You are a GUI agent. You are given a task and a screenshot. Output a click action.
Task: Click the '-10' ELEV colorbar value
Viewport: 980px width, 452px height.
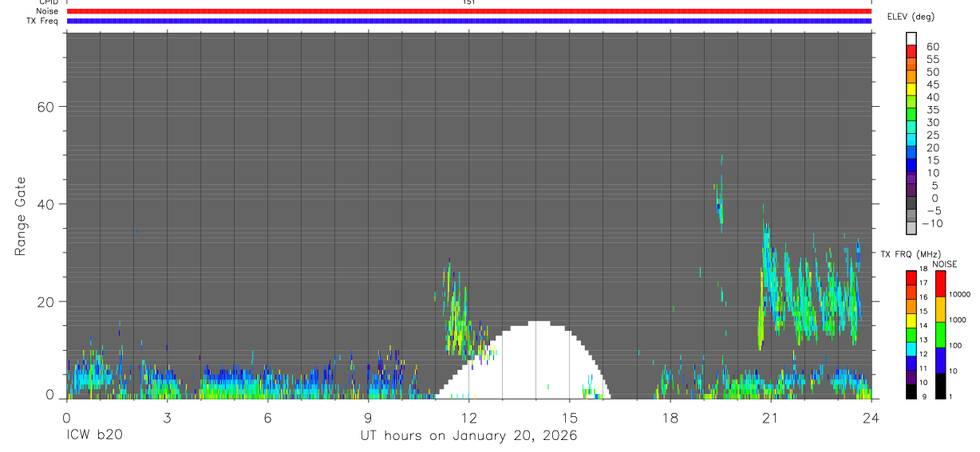point(932,224)
